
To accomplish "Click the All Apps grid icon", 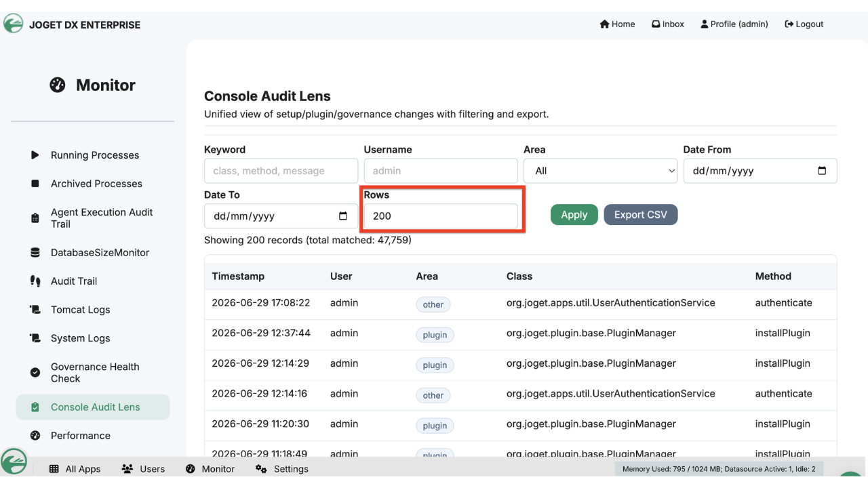I will click(x=54, y=469).
